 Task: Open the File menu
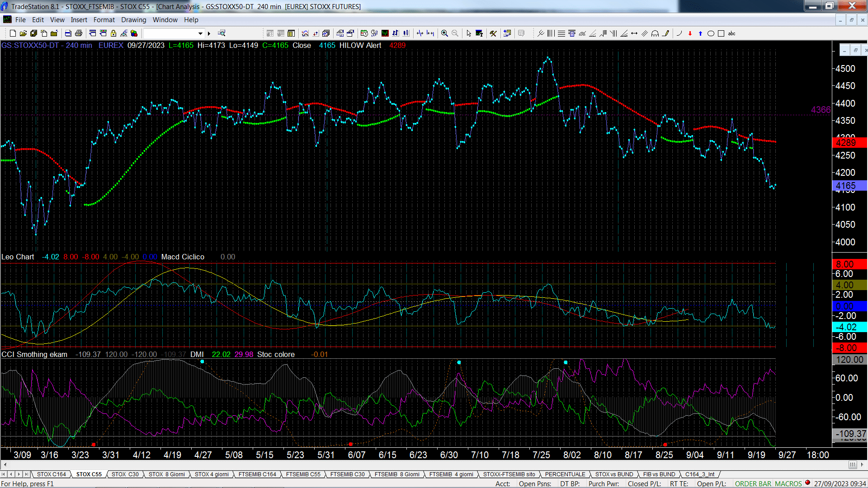pos(20,20)
